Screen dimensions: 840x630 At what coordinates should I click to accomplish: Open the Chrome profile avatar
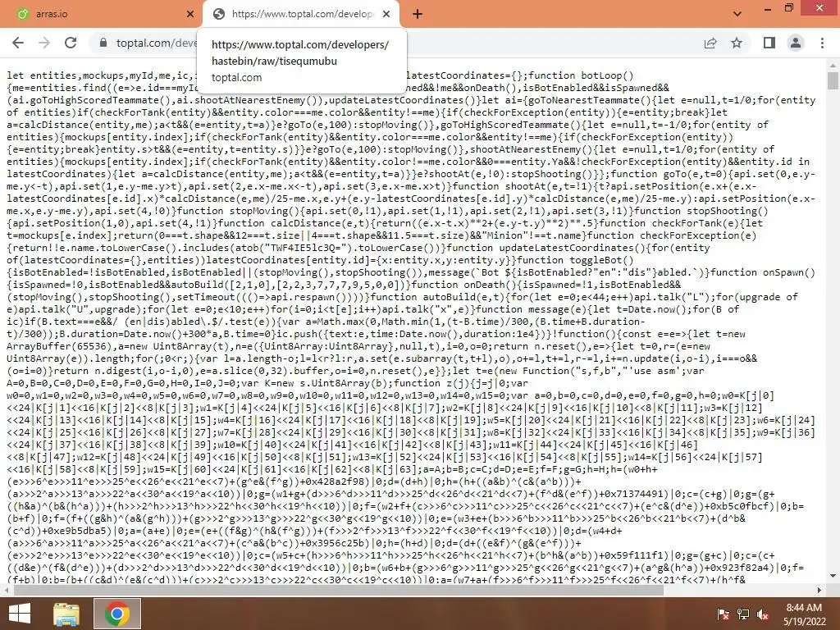pyautogui.click(x=796, y=43)
